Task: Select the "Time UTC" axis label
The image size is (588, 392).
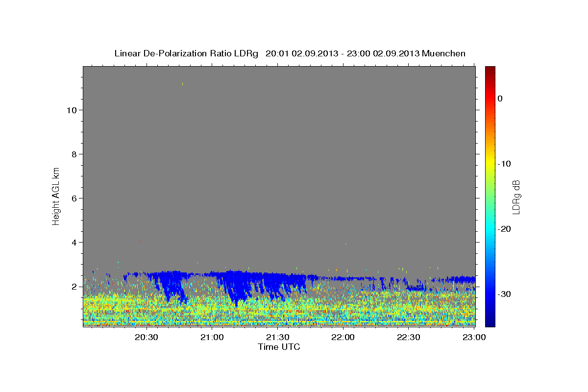Action: (x=279, y=347)
